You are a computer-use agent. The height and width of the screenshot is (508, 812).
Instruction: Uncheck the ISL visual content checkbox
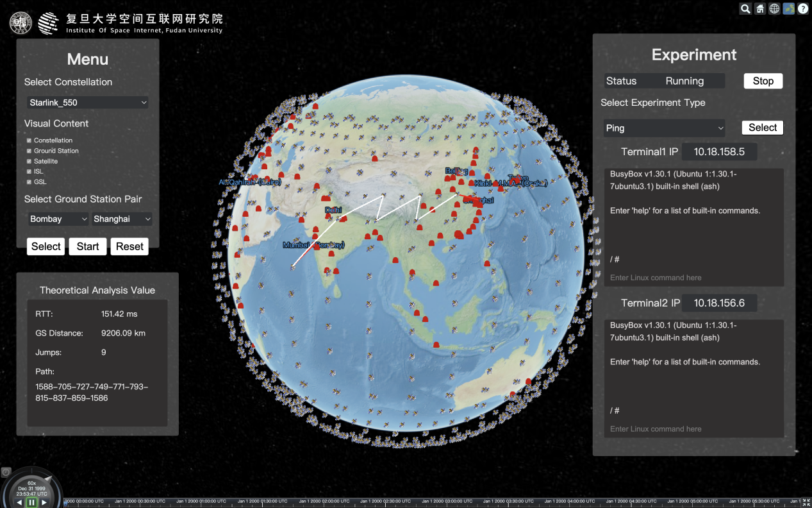click(x=29, y=171)
